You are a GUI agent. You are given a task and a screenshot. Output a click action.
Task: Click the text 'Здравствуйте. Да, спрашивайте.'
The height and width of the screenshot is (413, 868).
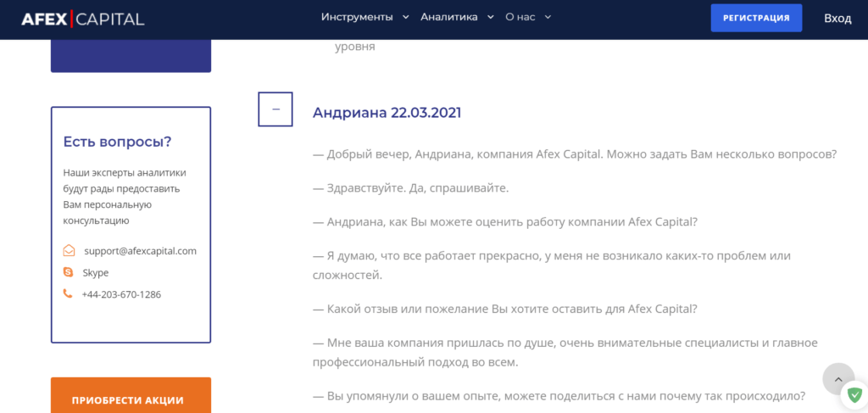coord(411,188)
